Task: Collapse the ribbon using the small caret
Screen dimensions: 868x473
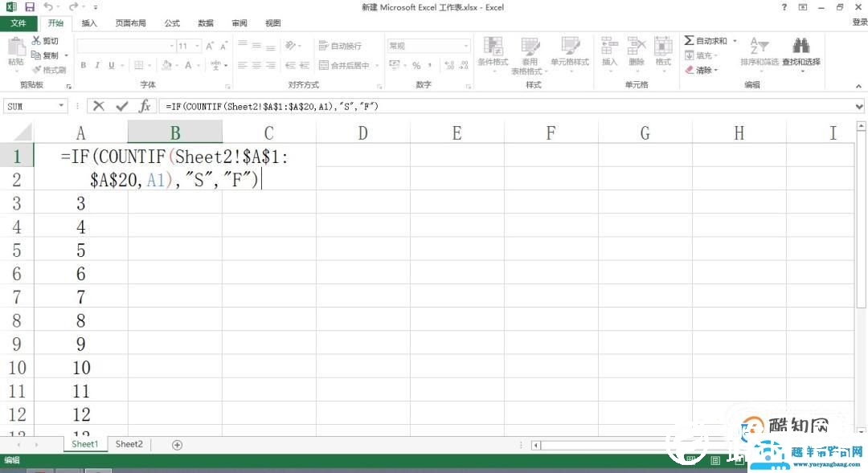Action: [x=860, y=85]
